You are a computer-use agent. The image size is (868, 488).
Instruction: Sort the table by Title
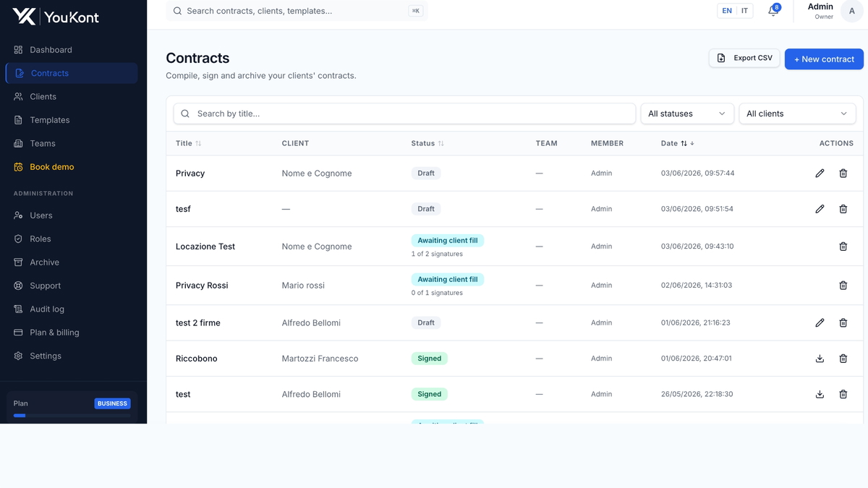click(189, 143)
